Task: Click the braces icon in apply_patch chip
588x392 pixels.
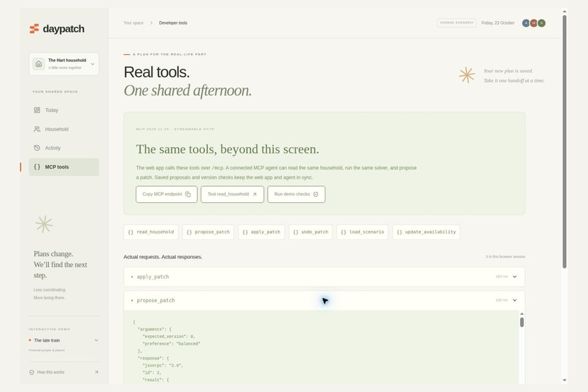Action: click(245, 232)
